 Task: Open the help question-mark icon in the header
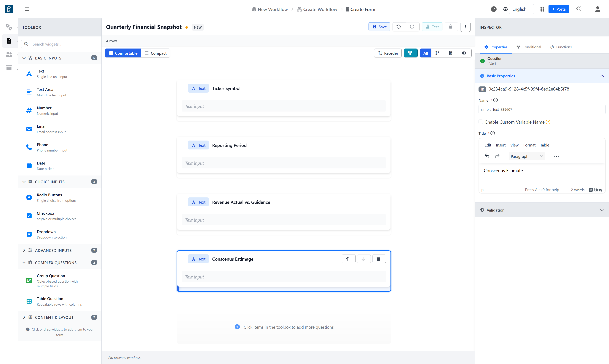(x=494, y=9)
